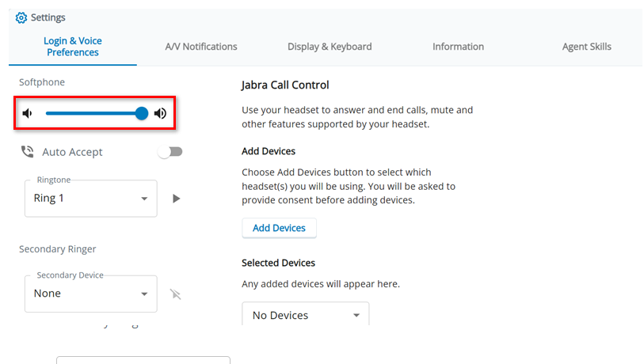
Task: Click the high volume speaker icon
Action: coord(160,113)
